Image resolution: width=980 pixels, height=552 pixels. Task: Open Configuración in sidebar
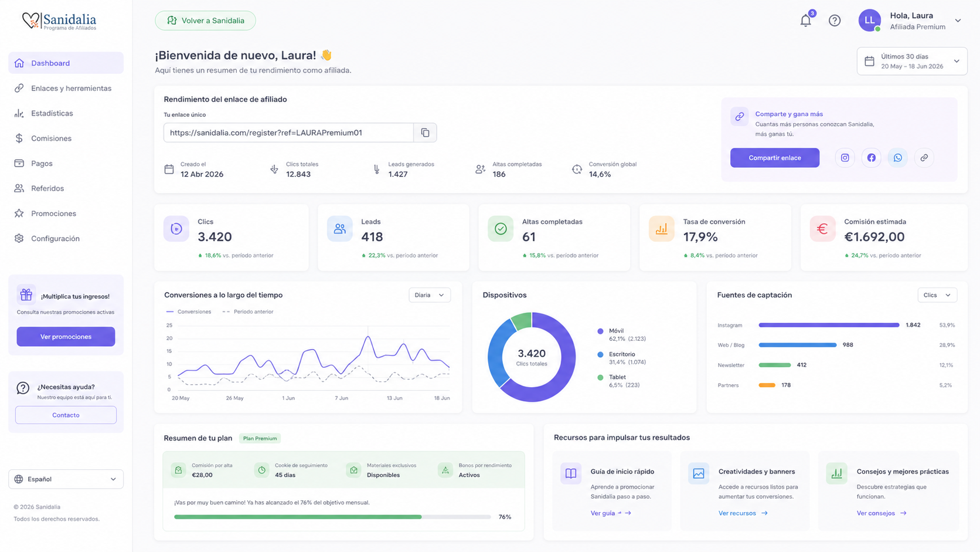click(66, 239)
